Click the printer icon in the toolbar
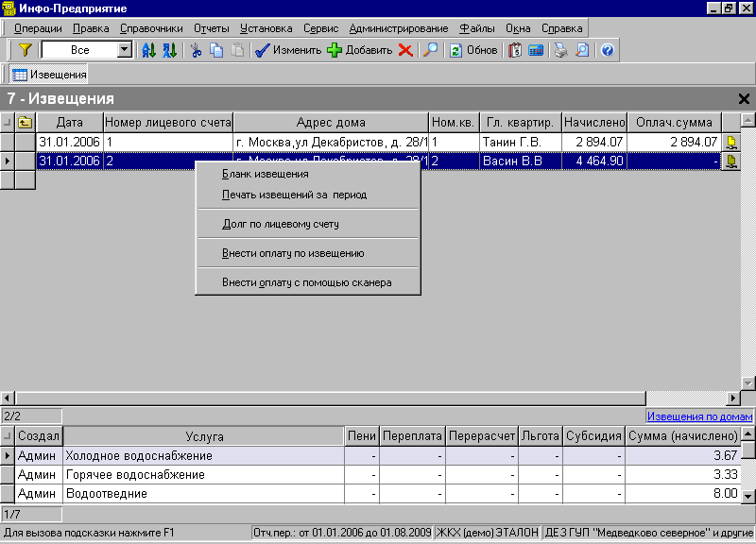The height and width of the screenshot is (544, 756). tap(560, 50)
